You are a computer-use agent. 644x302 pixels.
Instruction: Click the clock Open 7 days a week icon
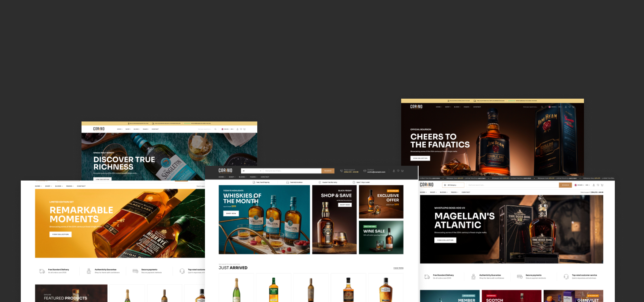tap(354, 182)
